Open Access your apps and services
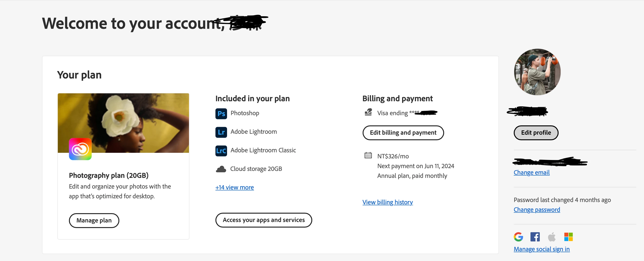This screenshot has width=644, height=261. coord(263,220)
